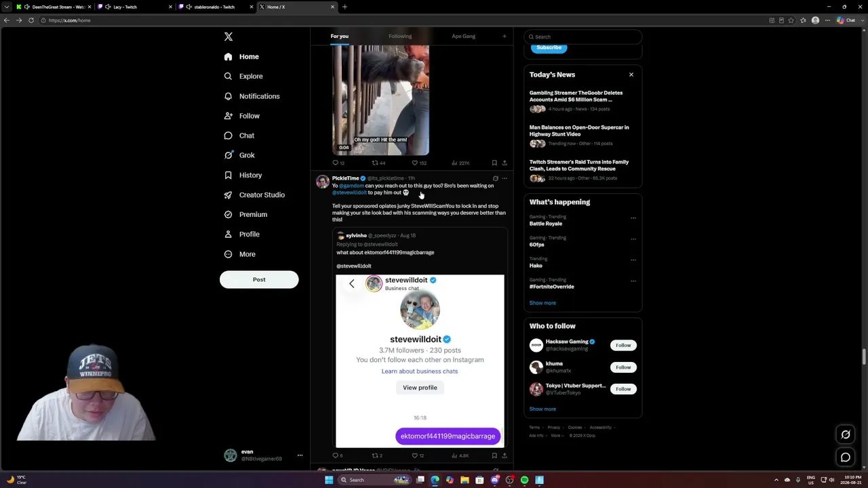
Task: Open Windows Start menu
Action: (329, 480)
